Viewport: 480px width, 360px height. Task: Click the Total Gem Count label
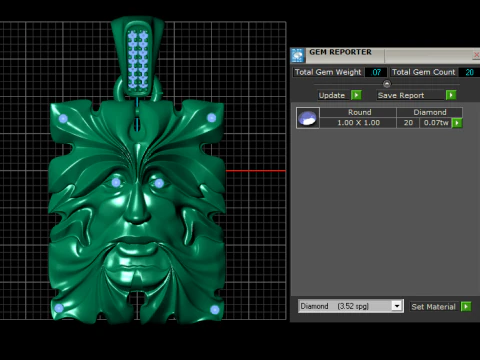tap(423, 72)
